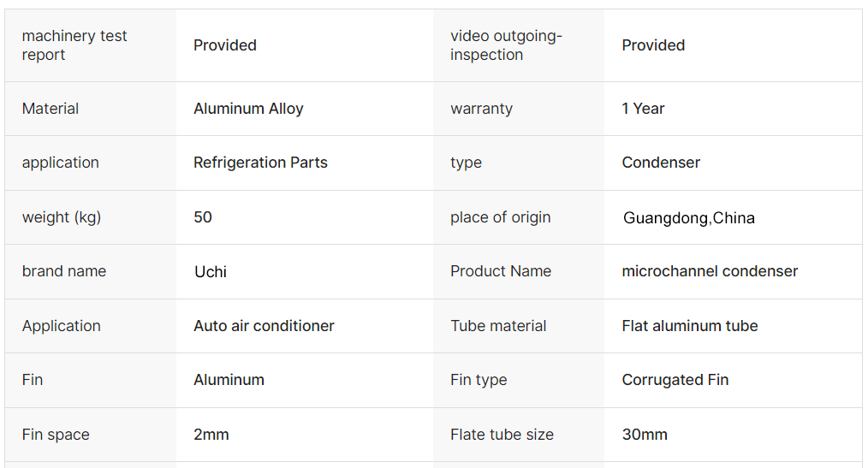This screenshot has width=868, height=468.
Task: Click the 'Refrigeration Parts' application value
Action: [260, 163]
